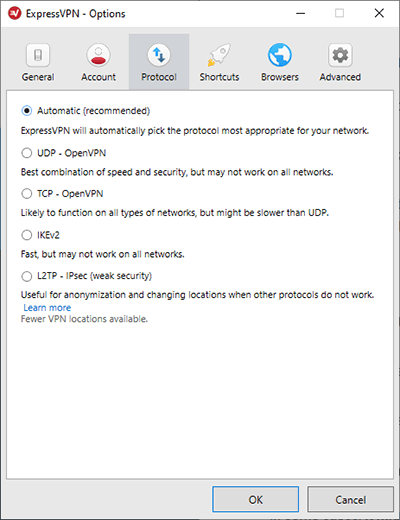Open the Account person icon

(x=98, y=55)
